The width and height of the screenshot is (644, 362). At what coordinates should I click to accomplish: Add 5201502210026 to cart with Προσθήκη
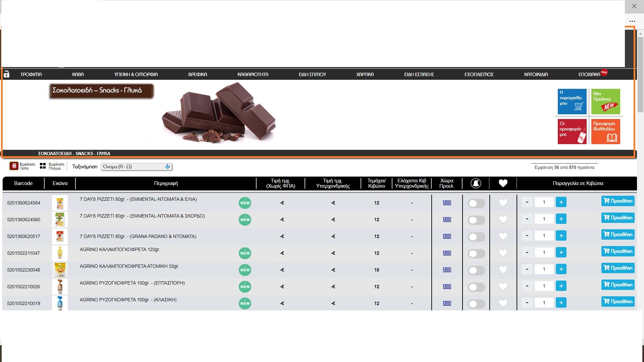pyautogui.click(x=618, y=285)
